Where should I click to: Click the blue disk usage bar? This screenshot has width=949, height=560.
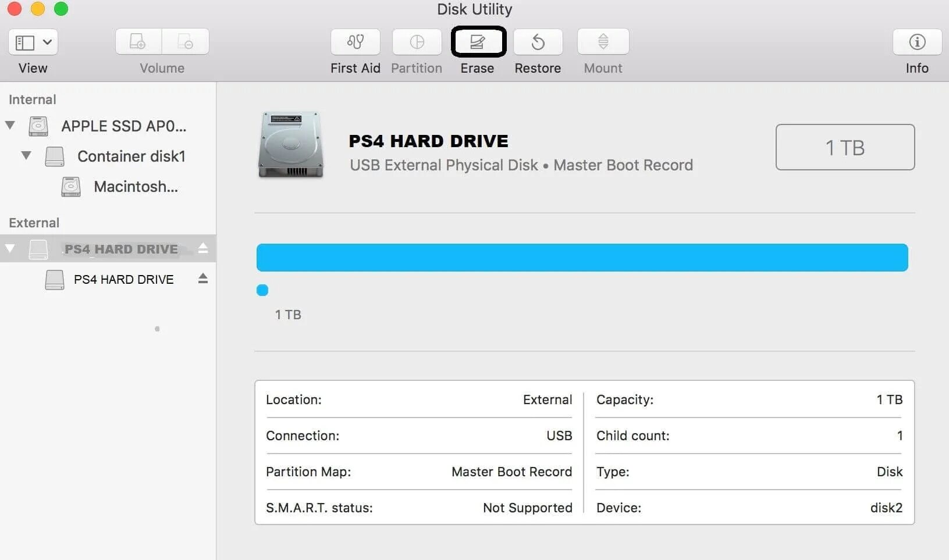582,258
